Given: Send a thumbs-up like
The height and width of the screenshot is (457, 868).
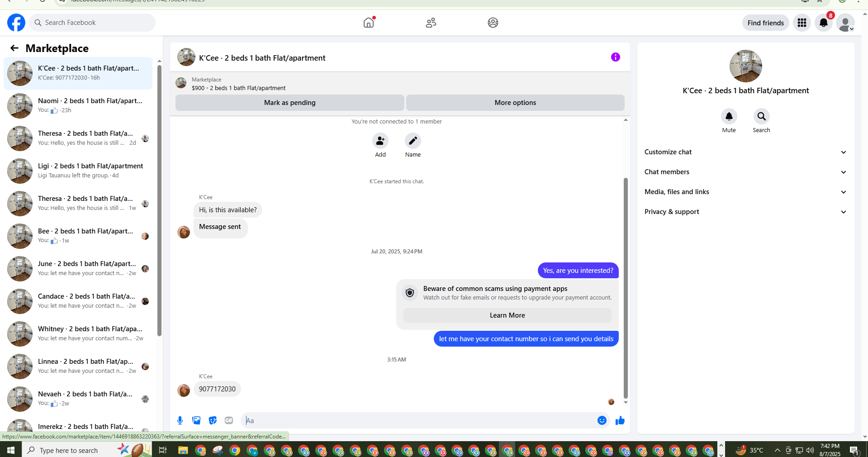Looking at the screenshot, I should [620, 420].
